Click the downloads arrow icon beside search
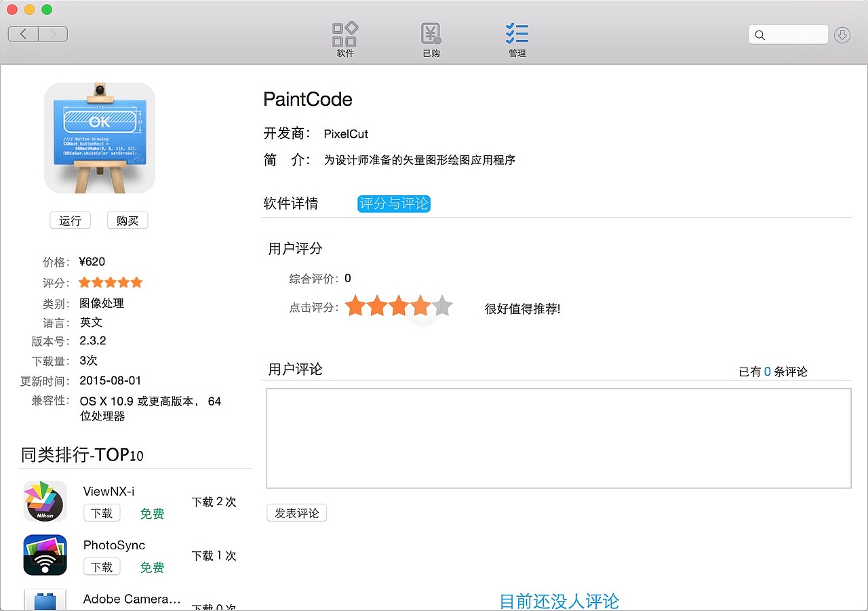868x611 pixels. [842, 35]
